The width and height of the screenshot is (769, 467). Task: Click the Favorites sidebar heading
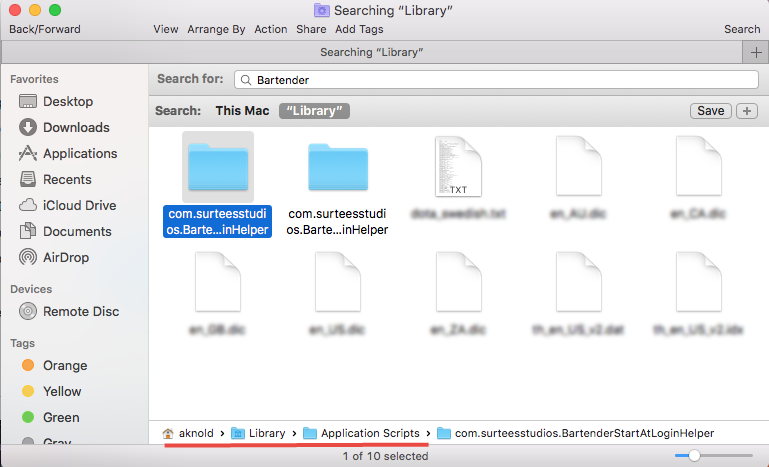tap(34, 79)
